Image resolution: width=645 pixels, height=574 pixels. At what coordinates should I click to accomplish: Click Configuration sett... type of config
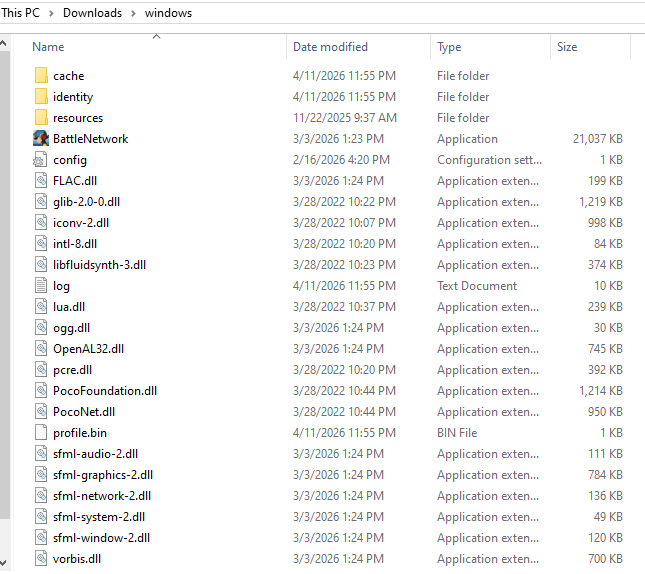tap(490, 160)
